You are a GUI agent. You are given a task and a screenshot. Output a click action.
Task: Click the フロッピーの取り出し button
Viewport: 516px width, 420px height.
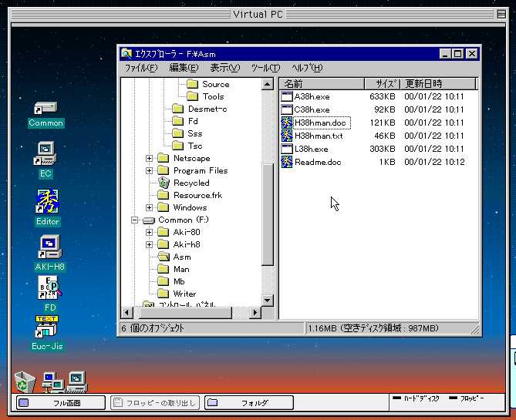pos(155,402)
